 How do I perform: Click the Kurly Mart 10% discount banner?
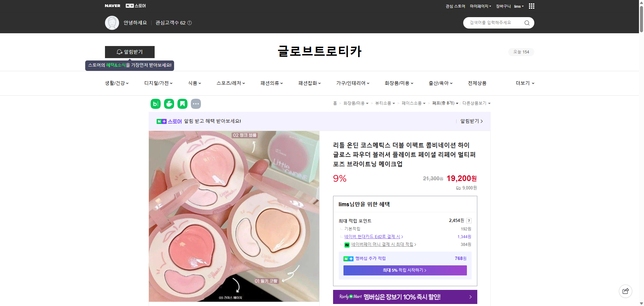405,297
